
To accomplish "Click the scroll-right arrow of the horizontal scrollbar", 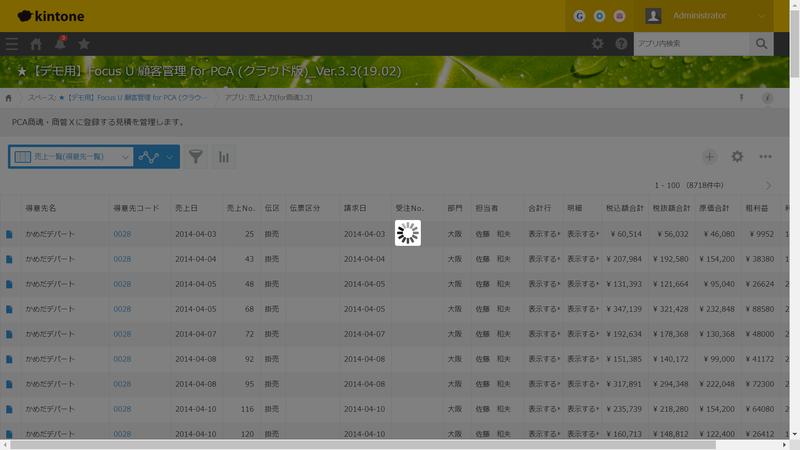I will pos(784,445).
